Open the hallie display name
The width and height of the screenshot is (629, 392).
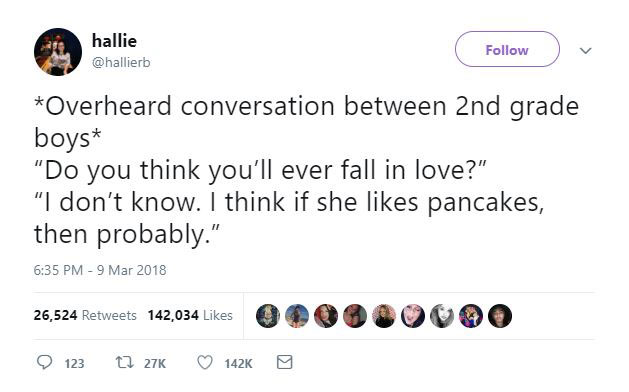(114, 41)
